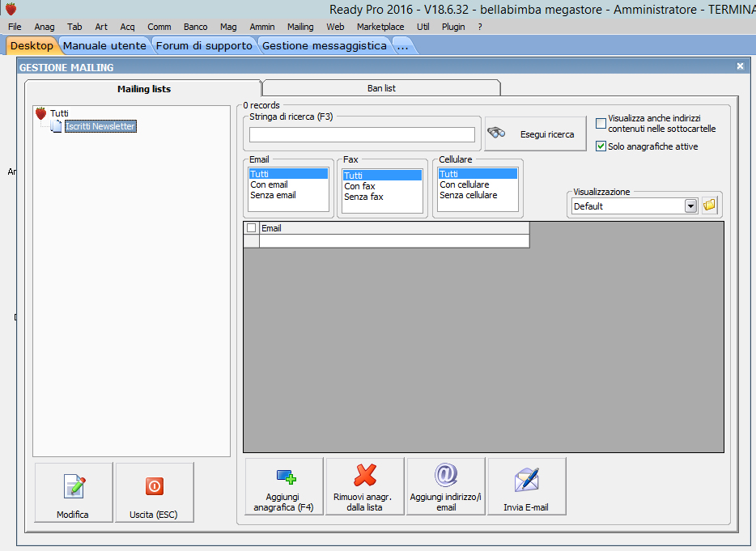Click inside the Stringa di ricerca field

point(362,134)
